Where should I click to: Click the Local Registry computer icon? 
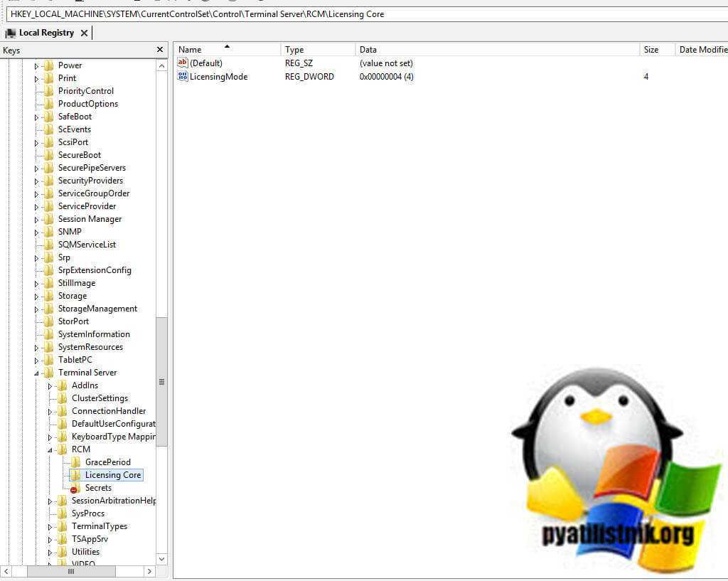pyautogui.click(x=11, y=33)
